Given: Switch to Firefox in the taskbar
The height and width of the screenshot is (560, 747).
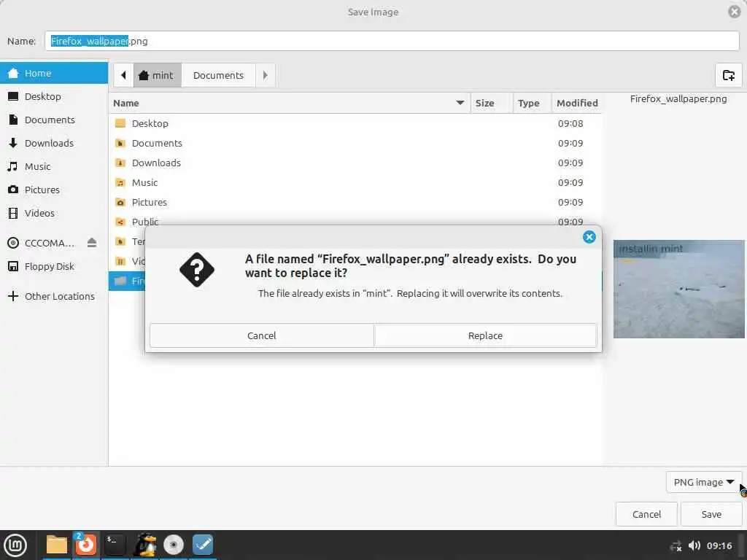Looking at the screenshot, I should pyautogui.click(x=86, y=544).
